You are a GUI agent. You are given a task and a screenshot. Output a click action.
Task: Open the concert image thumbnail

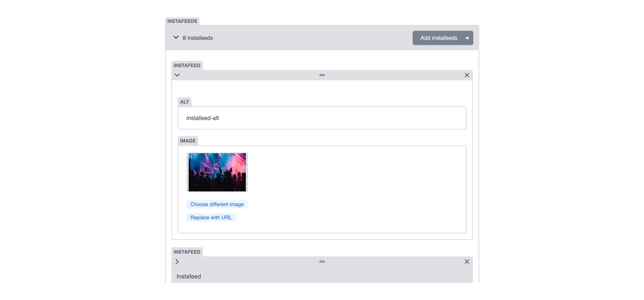pyautogui.click(x=217, y=172)
